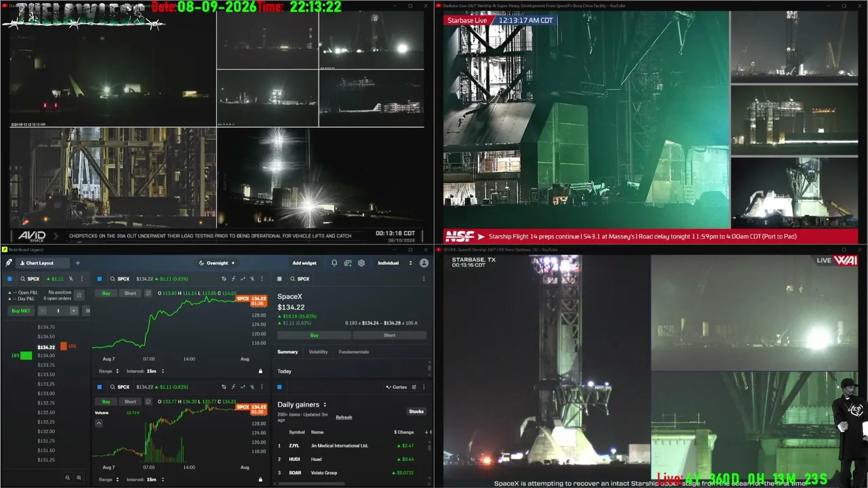Change chart type on the upper SPCX chart
This screenshot has height=488, width=868.
point(243,279)
